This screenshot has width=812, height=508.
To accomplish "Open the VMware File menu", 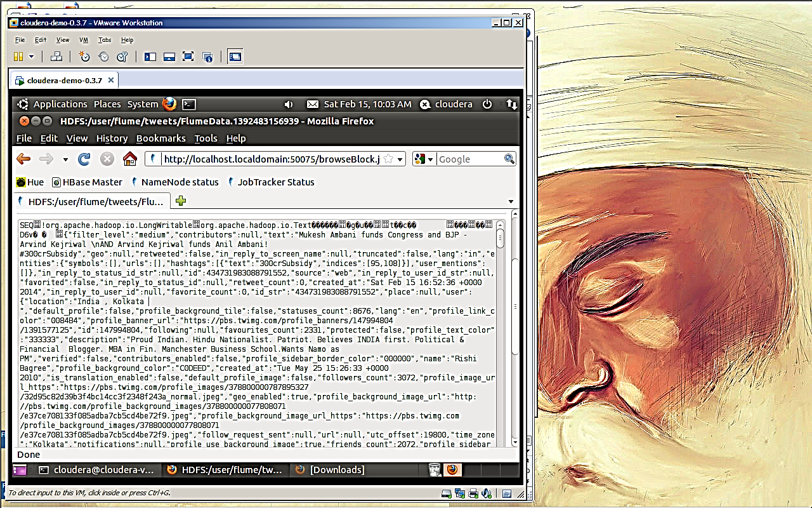I will [20, 40].
